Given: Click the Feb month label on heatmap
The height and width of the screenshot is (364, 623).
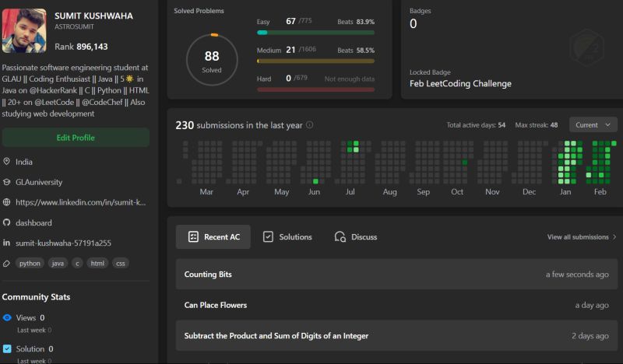Looking at the screenshot, I should pos(600,192).
